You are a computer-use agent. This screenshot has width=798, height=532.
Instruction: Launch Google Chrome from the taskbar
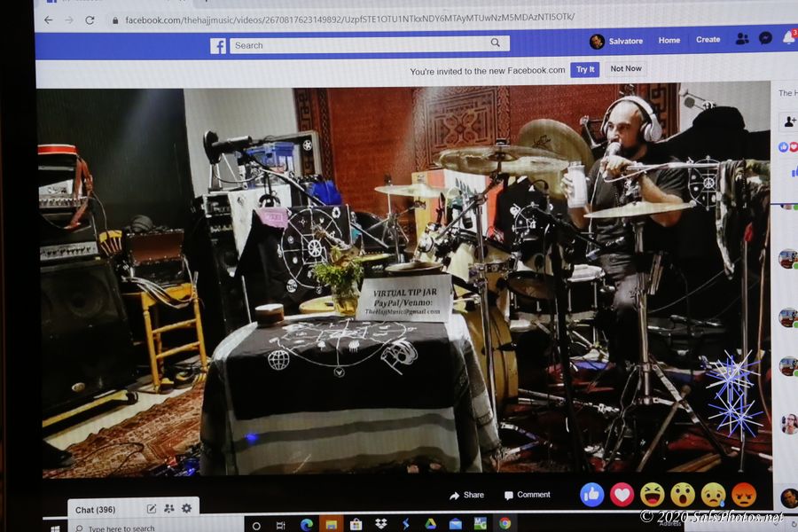click(x=505, y=524)
